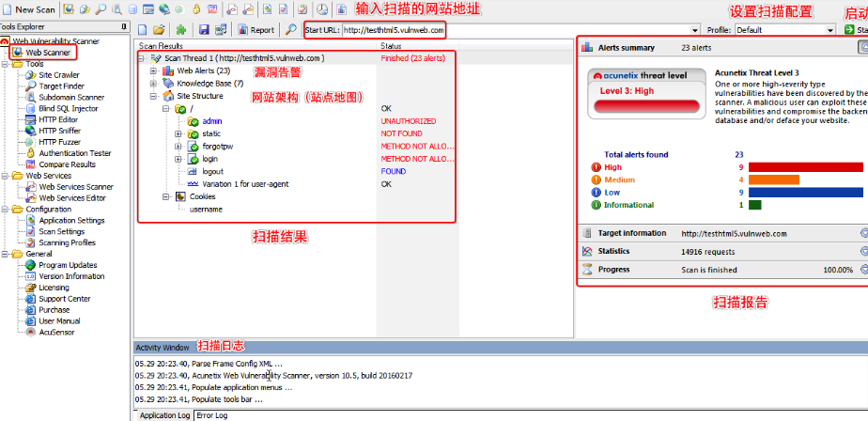The image size is (868, 421).
Task: Click the green Start scan button
Action: [855, 30]
